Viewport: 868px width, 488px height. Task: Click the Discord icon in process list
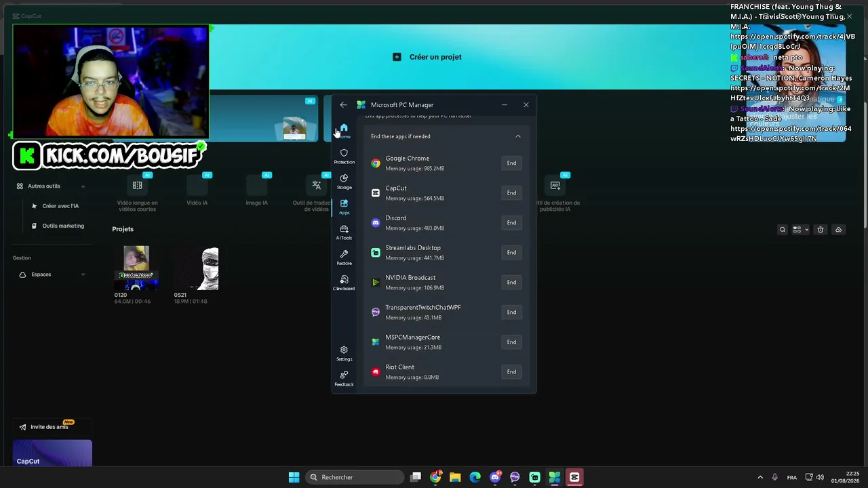pos(376,223)
